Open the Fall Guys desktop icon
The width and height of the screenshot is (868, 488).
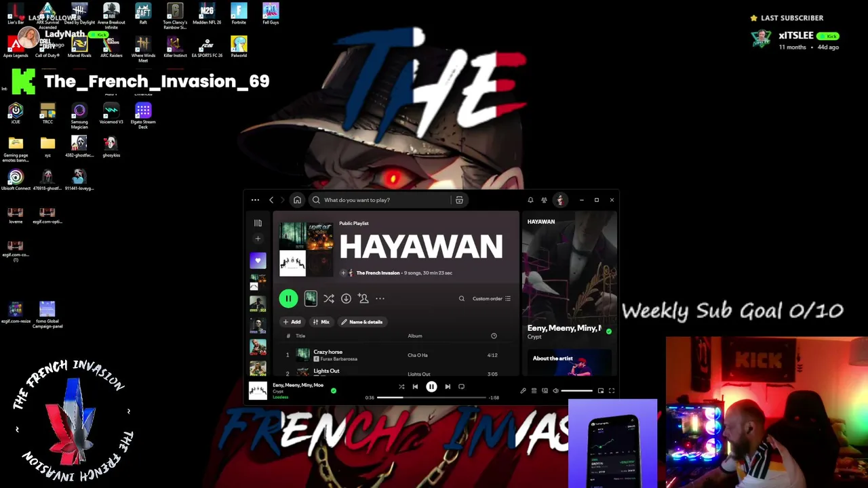click(x=271, y=14)
